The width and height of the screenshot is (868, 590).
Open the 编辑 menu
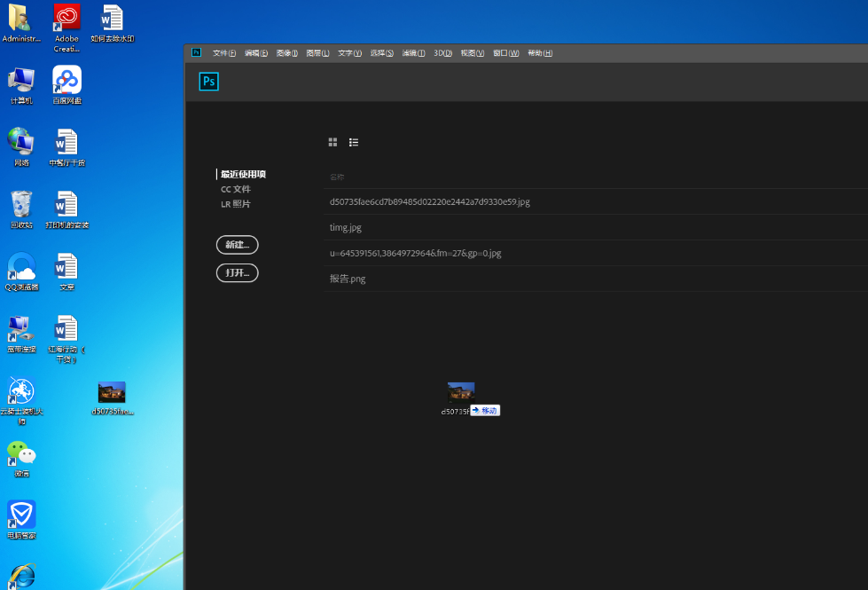(x=255, y=53)
